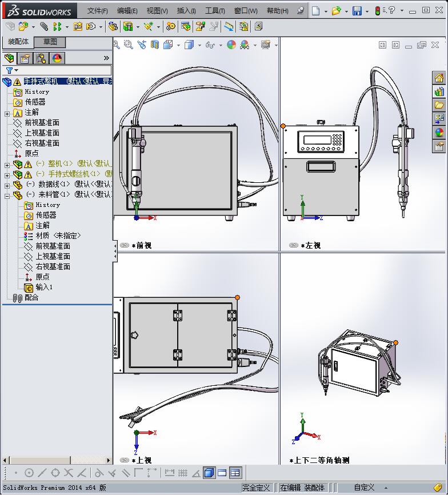Expand the 注解 node under the top assembly
The height and width of the screenshot is (495, 448).
[7, 114]
